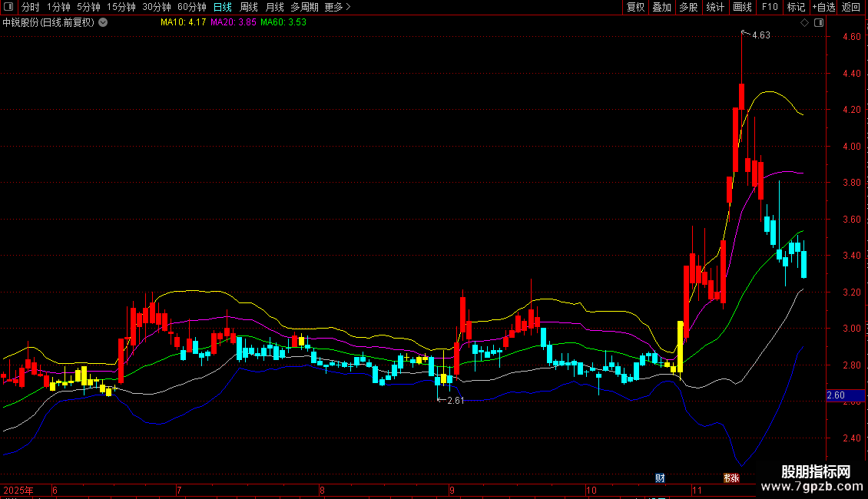868x499 pixels.
Task: Select the 日线 daily chart tab
Action: pyautogui.click(x=223, y=7)
